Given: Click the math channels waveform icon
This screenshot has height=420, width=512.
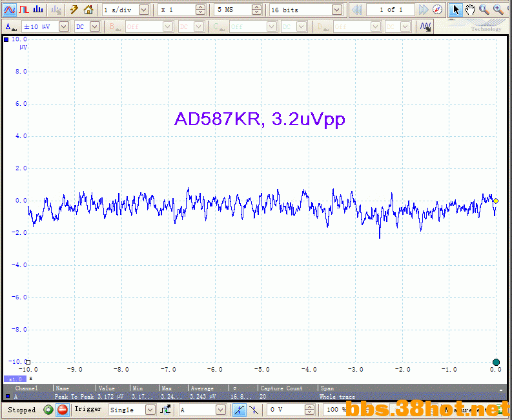Looking at the screenshot, I should coord(425,26).
